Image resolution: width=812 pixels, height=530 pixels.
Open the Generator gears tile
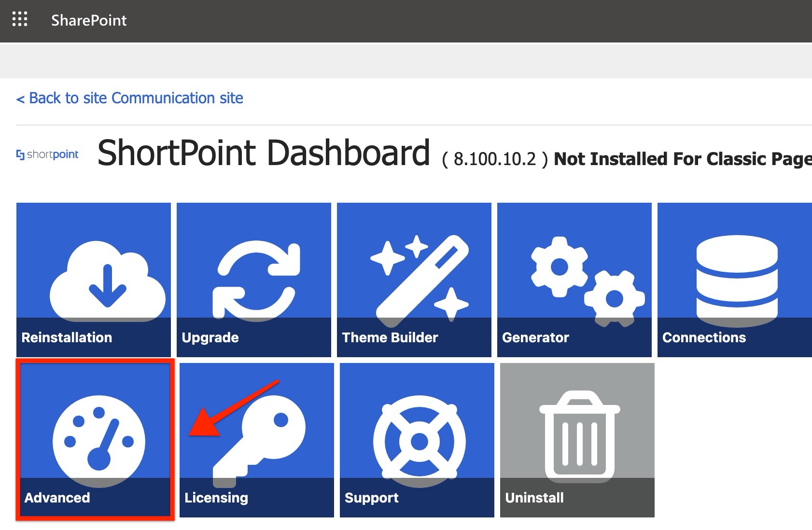(x=574, y=280)
